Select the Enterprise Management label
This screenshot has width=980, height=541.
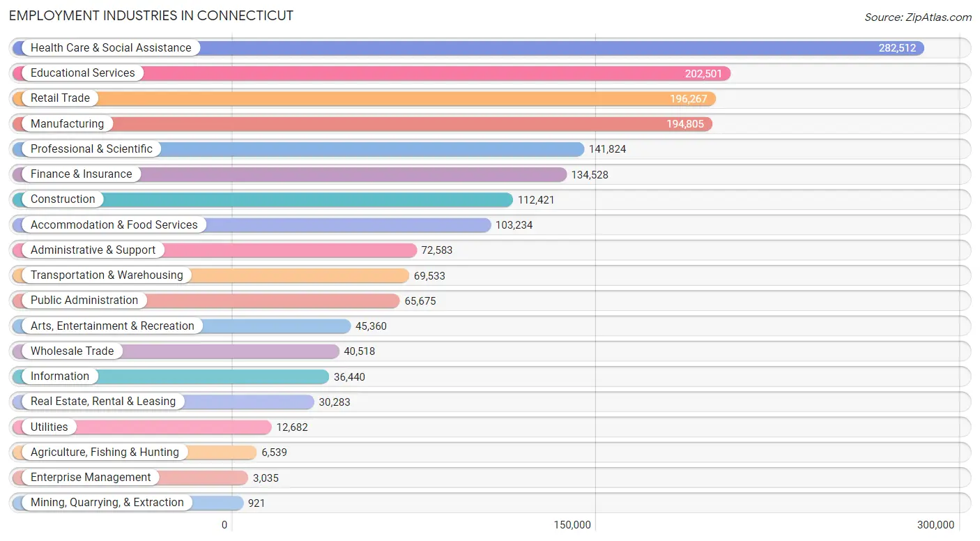91,478
